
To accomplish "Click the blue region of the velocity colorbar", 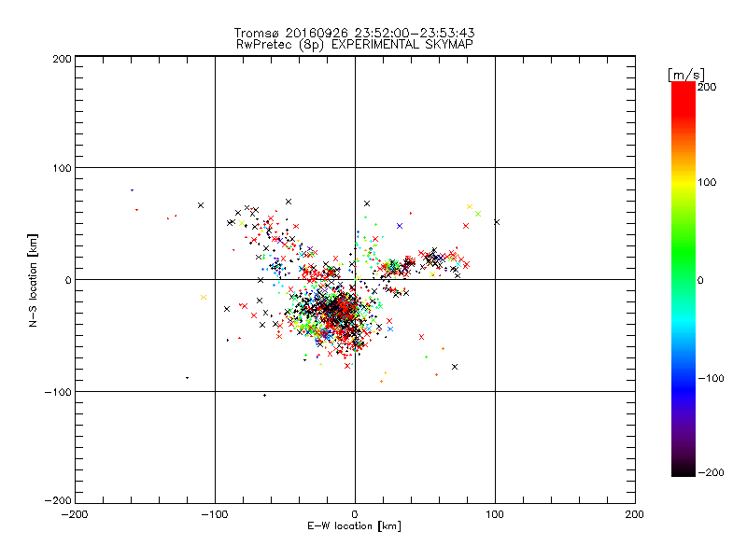I will [x=684, y=381].
